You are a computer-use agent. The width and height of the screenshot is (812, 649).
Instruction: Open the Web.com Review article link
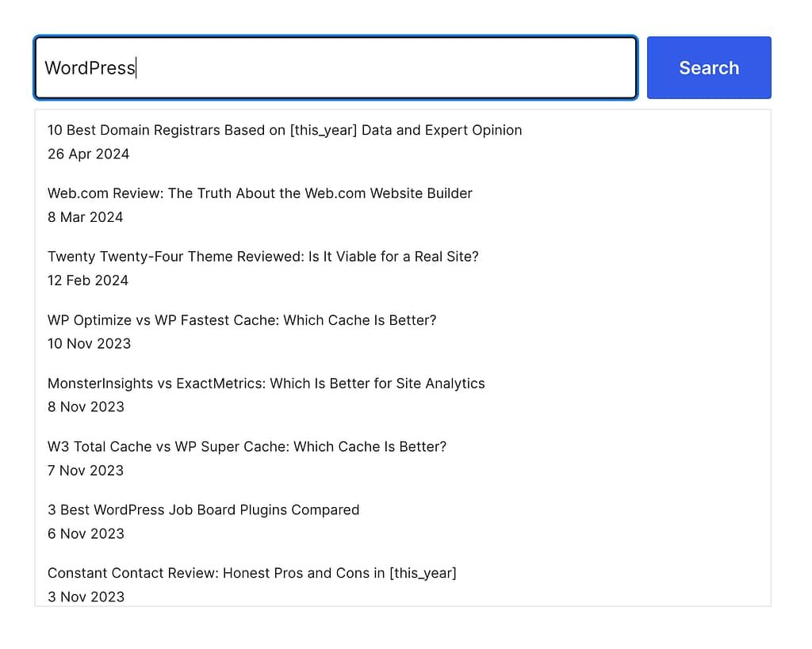coord(259,193)
